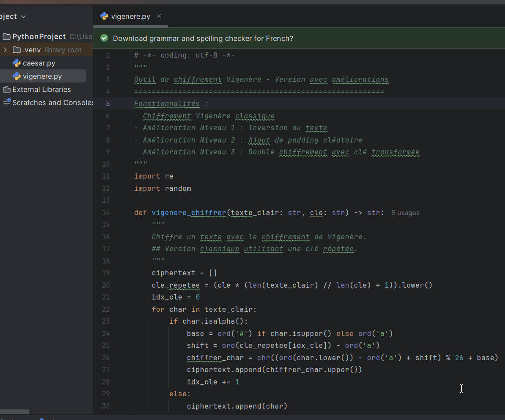Select External Libraries node
This screenshot has width=505, height=420.
[42, 90]
